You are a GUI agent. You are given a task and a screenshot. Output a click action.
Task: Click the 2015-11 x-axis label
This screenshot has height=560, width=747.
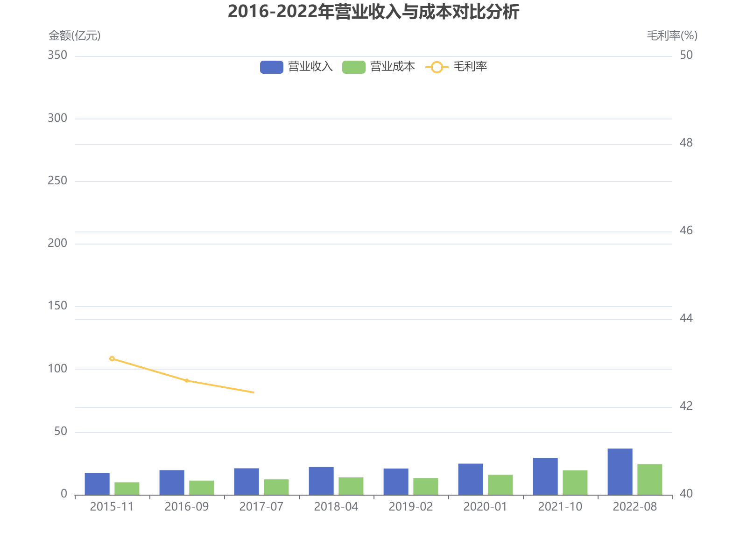[x=112, y=507]
